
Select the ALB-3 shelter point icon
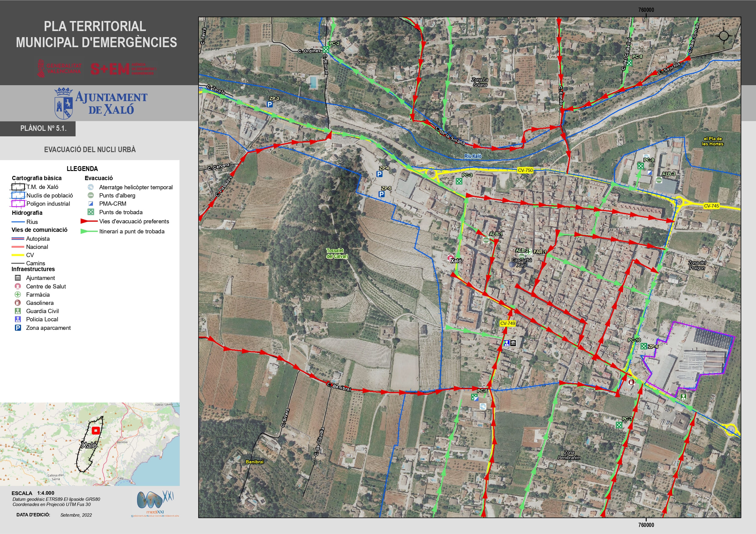click(x=659, y=180)
